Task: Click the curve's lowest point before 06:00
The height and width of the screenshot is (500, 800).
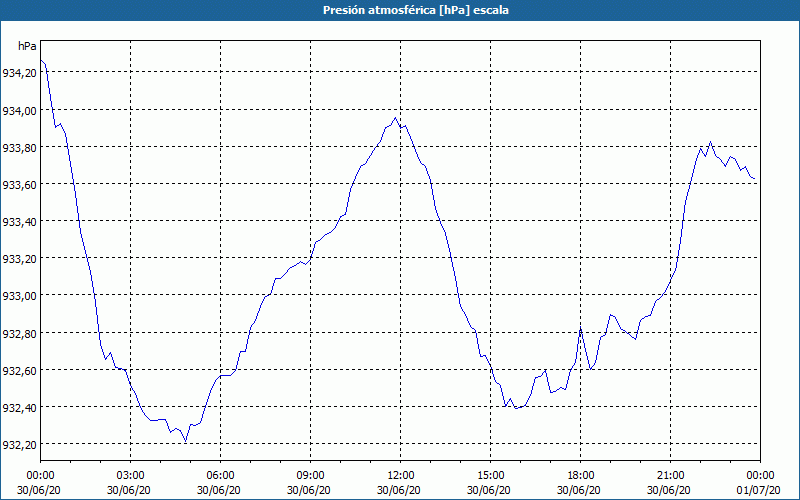Action: (x=185, y=440)
